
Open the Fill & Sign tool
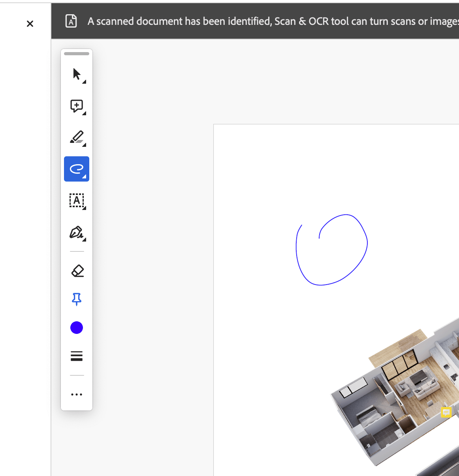click(x=76, y=233)
